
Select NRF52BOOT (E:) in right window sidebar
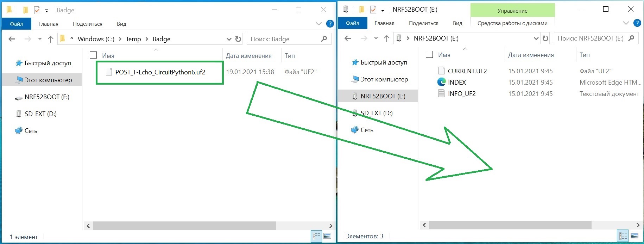378,96
